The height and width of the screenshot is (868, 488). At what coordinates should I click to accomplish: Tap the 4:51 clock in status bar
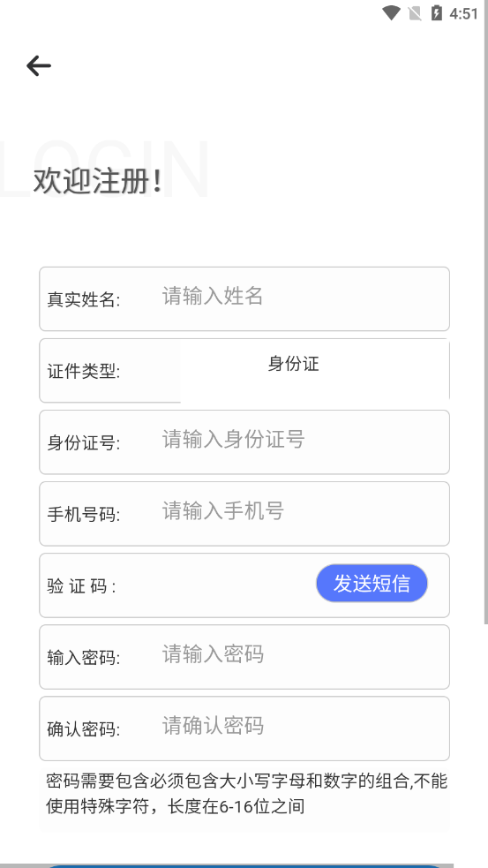pos(463,13)
